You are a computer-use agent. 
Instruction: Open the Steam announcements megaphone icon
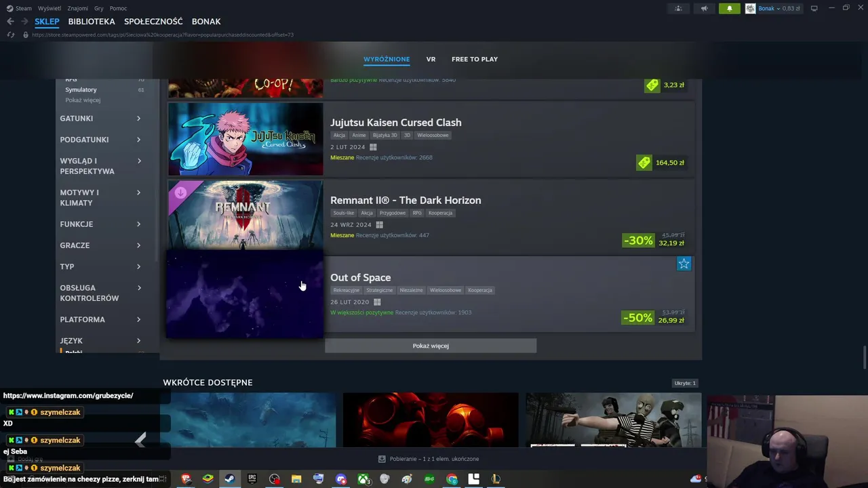(704, 8)
